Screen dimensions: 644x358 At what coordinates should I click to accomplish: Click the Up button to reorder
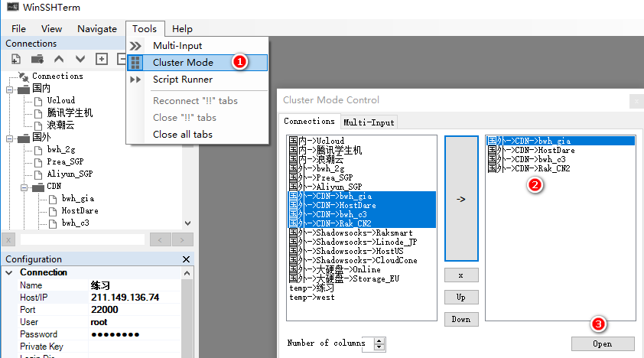point(460,297)
